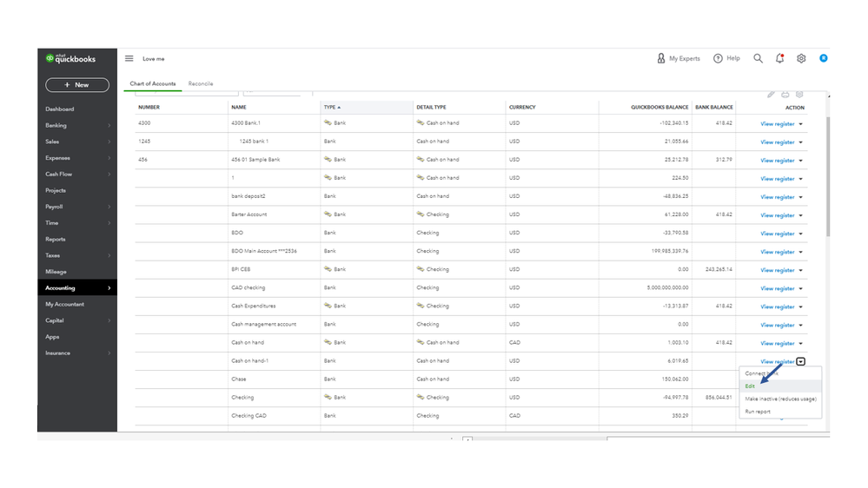The image size is (868, 488).
Task: Click the print icon above table
Action: (785, 94)
